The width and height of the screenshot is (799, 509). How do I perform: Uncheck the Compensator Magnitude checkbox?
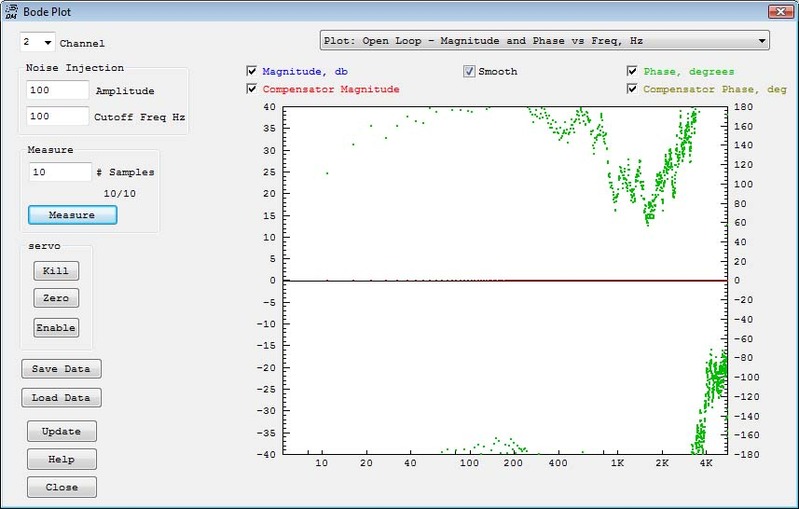253,89
